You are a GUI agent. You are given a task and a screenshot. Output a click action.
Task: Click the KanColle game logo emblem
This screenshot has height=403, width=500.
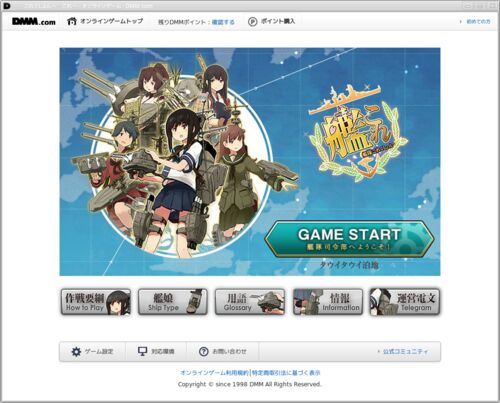click(358, 133)
